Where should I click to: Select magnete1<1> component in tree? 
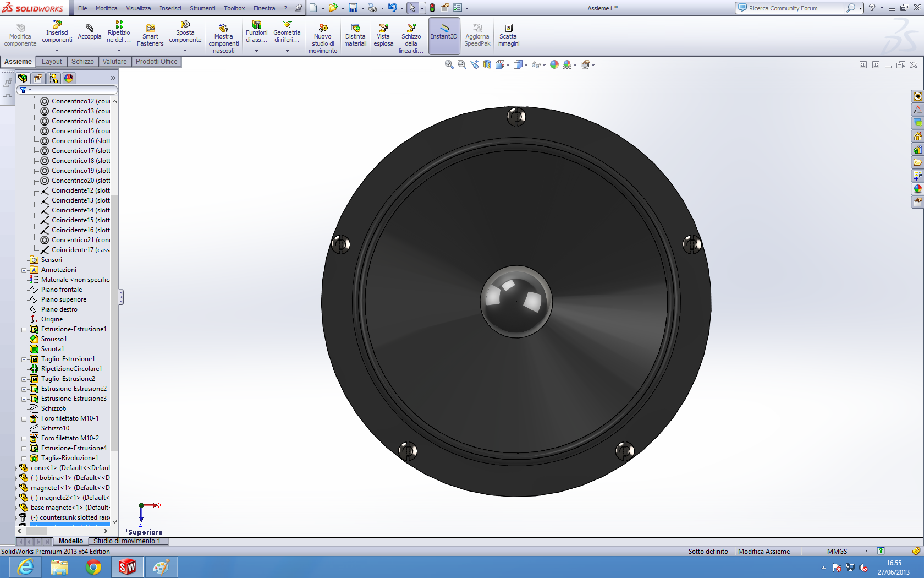click(69, 488)
